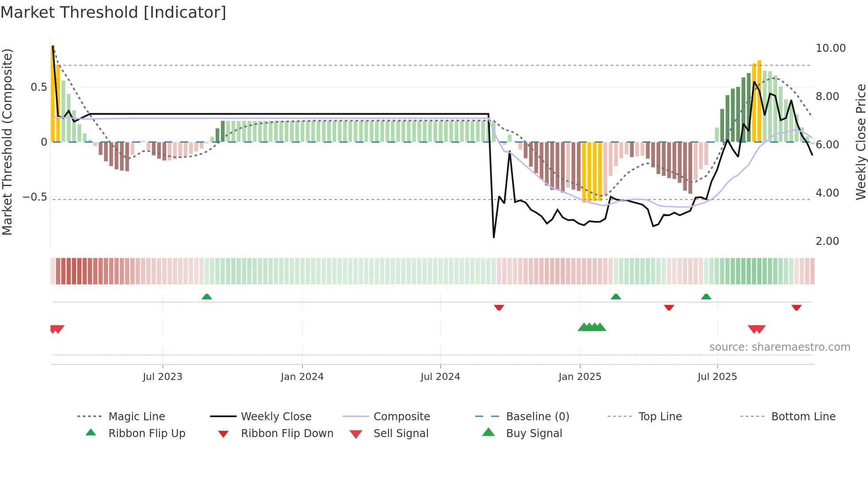868x488 pixels.
Task: Click the Weekly Close Price axis title
Action: [860, 142]
